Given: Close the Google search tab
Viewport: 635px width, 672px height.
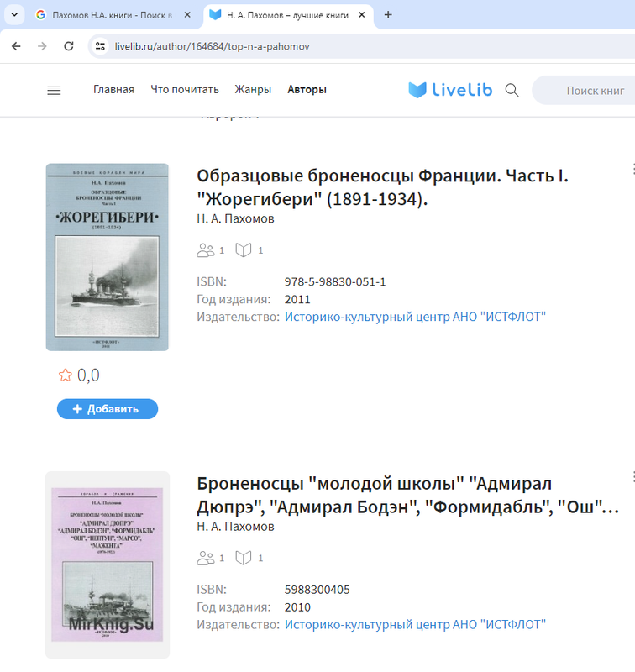Looking at the screenshot, I should coord(187,15).
